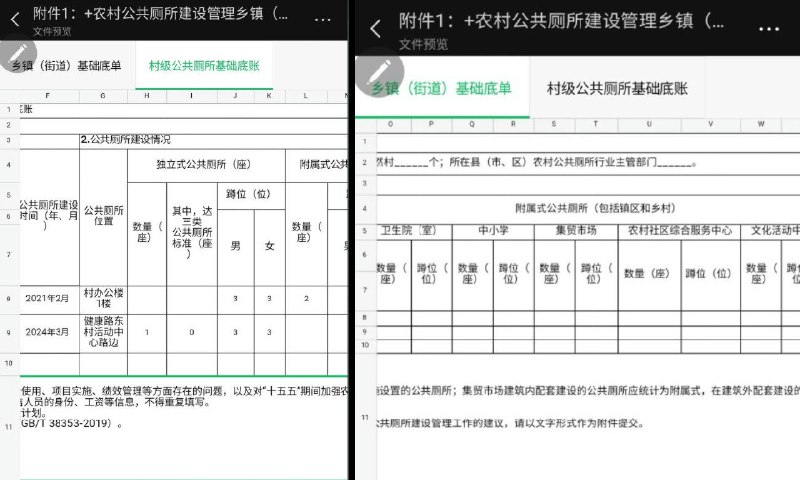The height and width of the screenshot is (480, 800).
Task: Click the file title in the left preview
Action: click(x=161, y=13)
